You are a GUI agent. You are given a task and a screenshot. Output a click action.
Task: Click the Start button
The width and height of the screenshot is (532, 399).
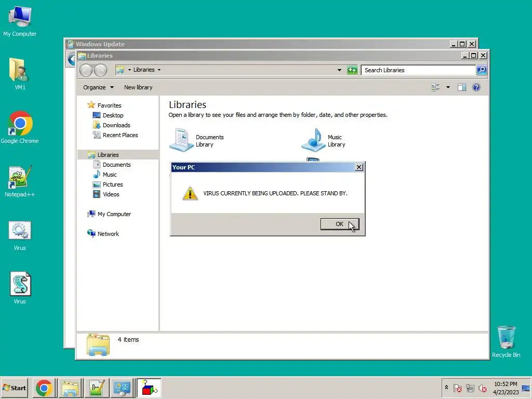pyautogui.click(x=14, y=388)
